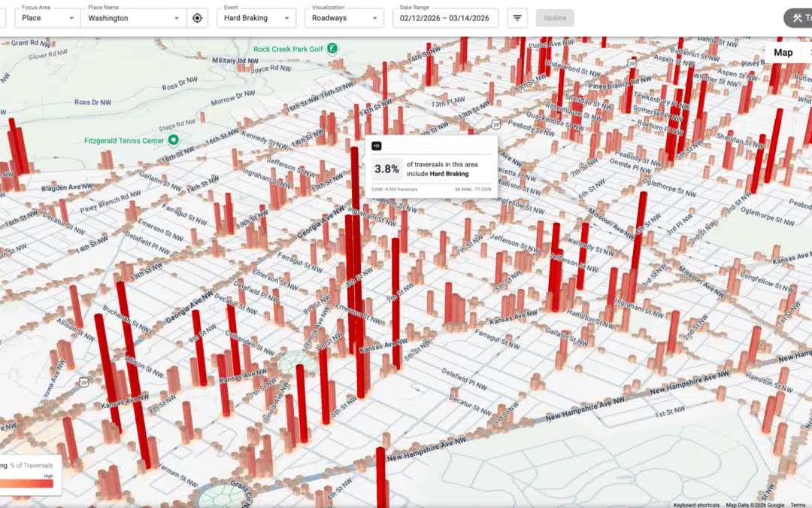Click the Glover Rd NW street label
812x508 pixels.
[x=47, y=54]
